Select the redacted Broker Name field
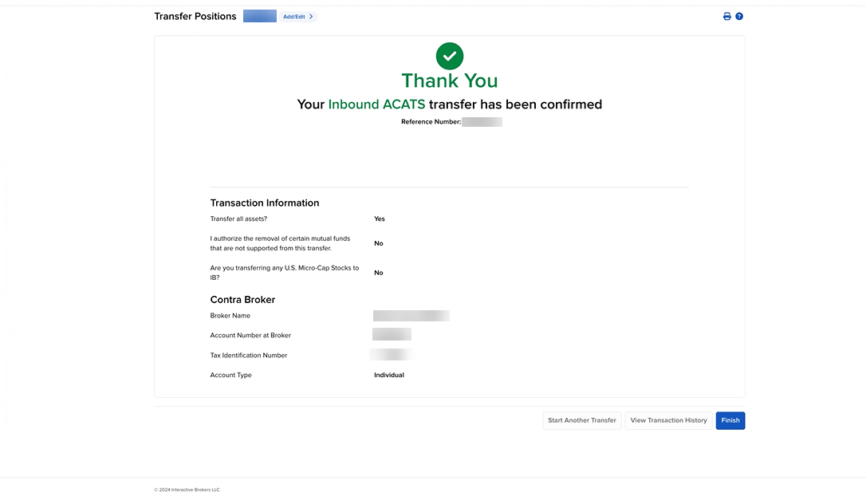This screenshot has width=866, height=504. tap(411, 315)
